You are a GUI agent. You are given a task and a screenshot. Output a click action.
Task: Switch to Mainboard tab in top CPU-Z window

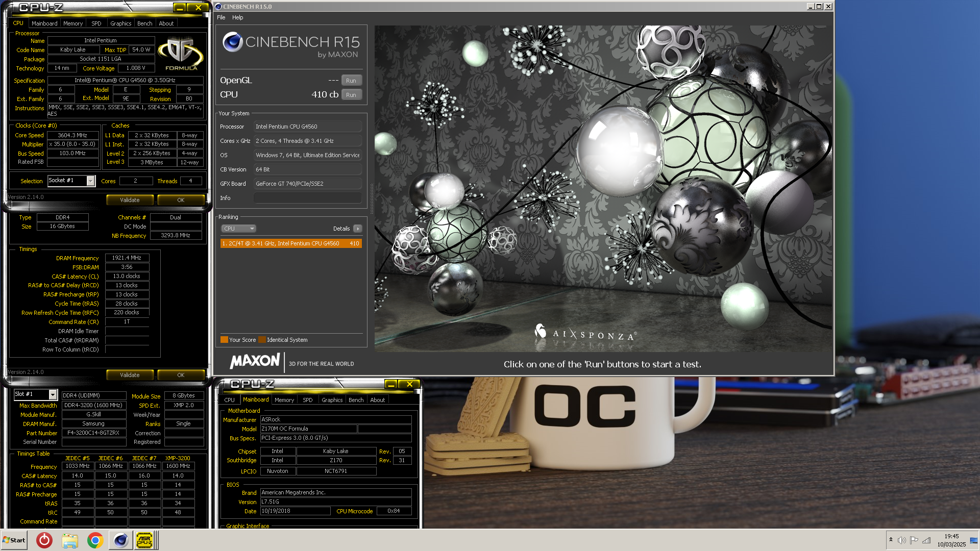(x=44, y=23)
